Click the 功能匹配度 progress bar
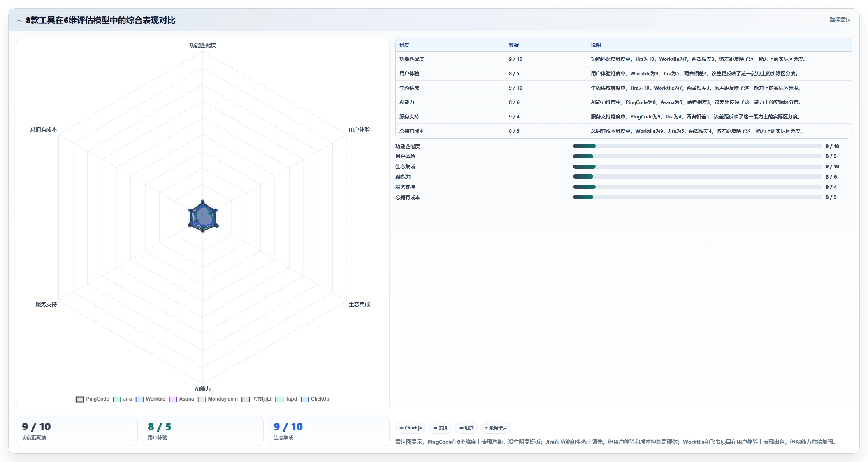 coord(697,146)
